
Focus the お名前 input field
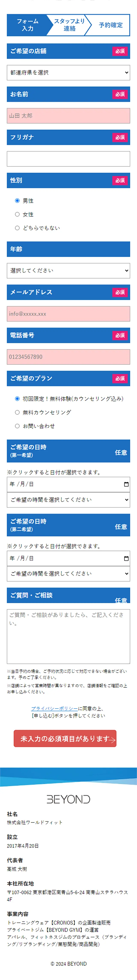pos(68,116)
